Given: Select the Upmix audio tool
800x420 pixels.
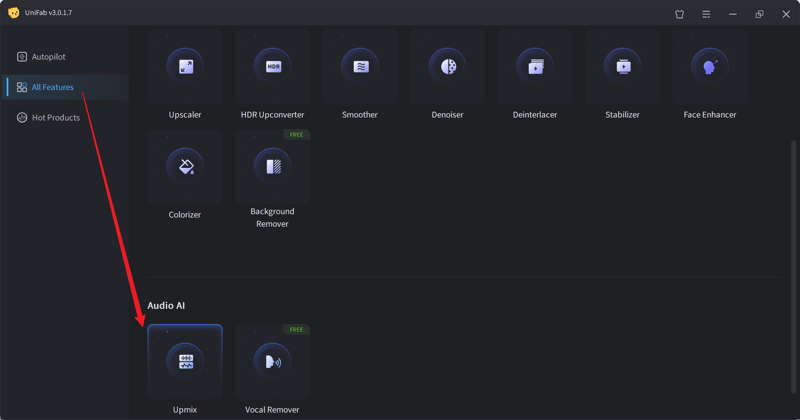Looking at the screenshot, I should (185, 362).
